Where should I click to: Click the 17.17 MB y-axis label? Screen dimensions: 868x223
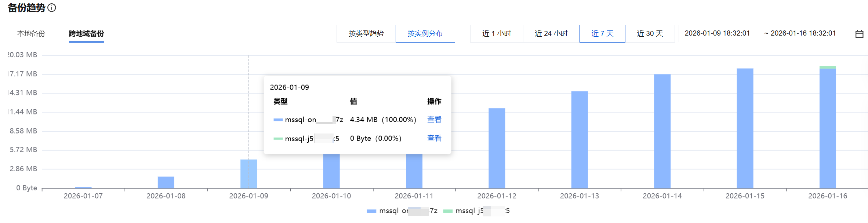point(22,74)
